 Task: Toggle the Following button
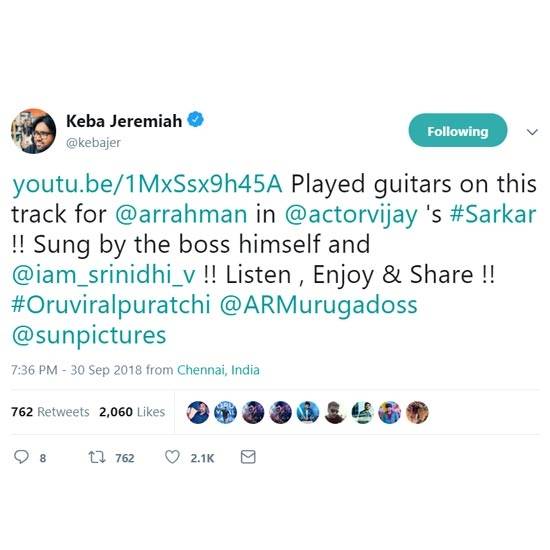pos(458,130)
